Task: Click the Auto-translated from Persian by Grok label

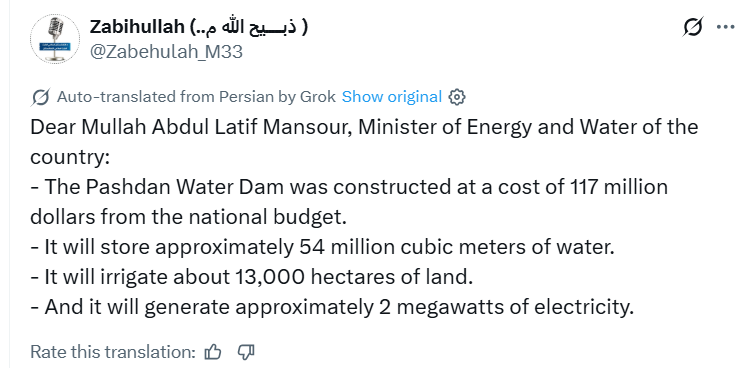Action: [196, 97]
